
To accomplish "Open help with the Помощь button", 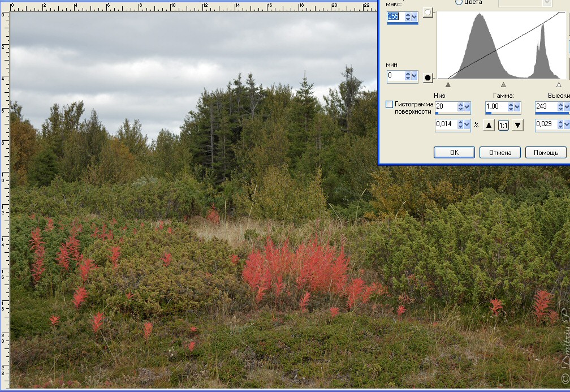I will (545, 153).
